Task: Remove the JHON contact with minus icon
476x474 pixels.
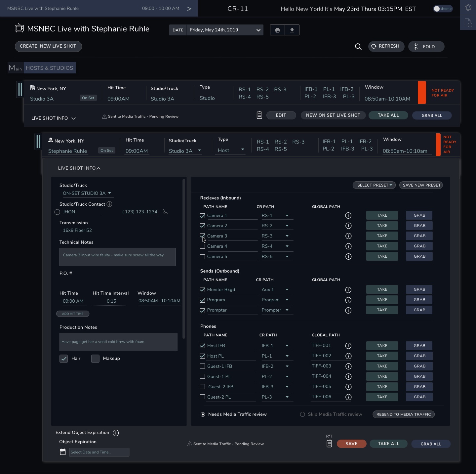Action: click(x=57, y=212)
